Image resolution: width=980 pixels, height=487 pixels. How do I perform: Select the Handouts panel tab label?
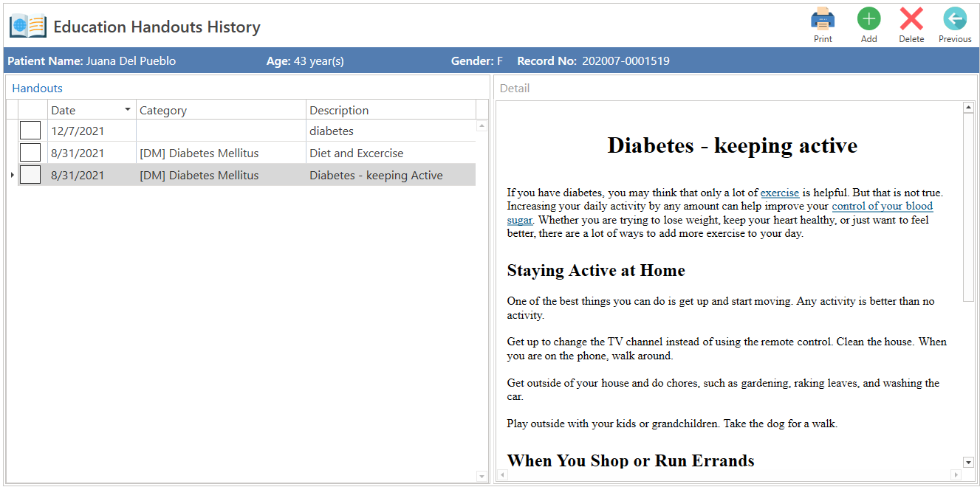(x=38, y=88)
